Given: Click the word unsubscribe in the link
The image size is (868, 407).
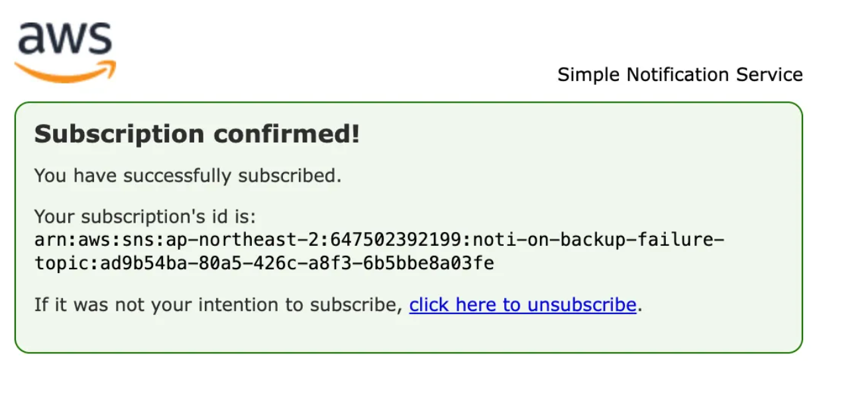Looking at the screenshot, I should coord(580,305).
